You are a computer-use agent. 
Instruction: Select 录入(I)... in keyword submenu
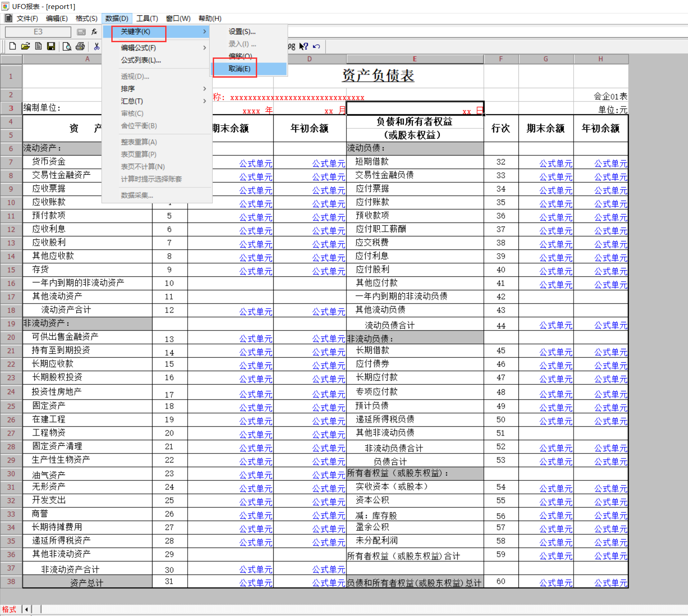click(249, 44)
